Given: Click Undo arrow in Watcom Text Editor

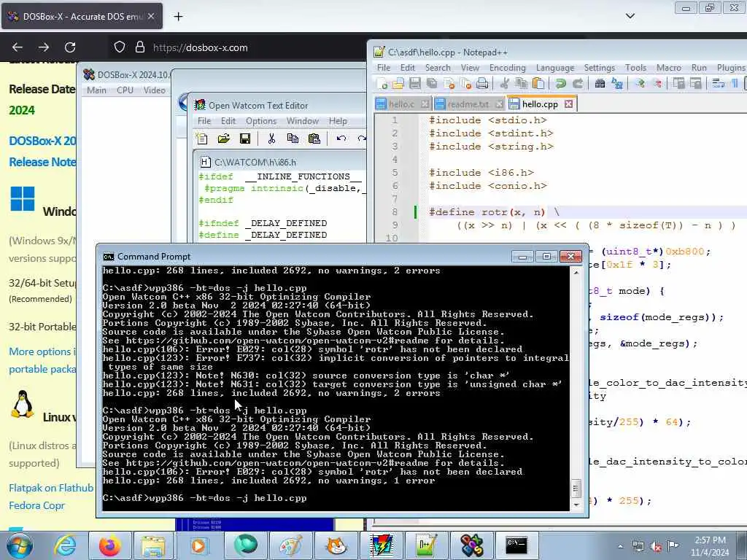Looking at the screenshot, I should pos(341,139).
